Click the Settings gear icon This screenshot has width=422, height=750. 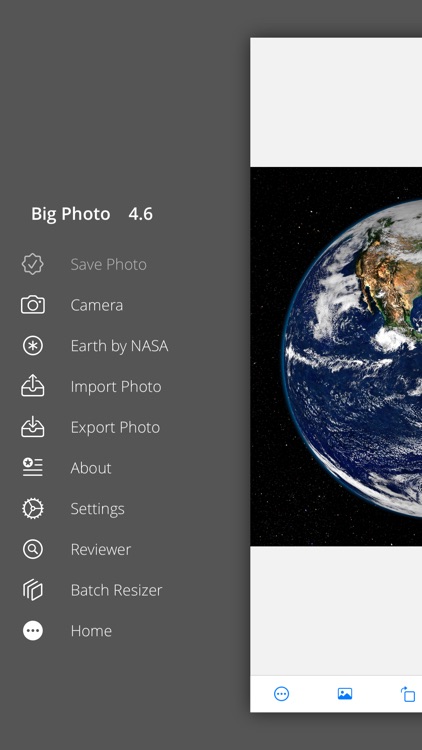pos(33,508)
